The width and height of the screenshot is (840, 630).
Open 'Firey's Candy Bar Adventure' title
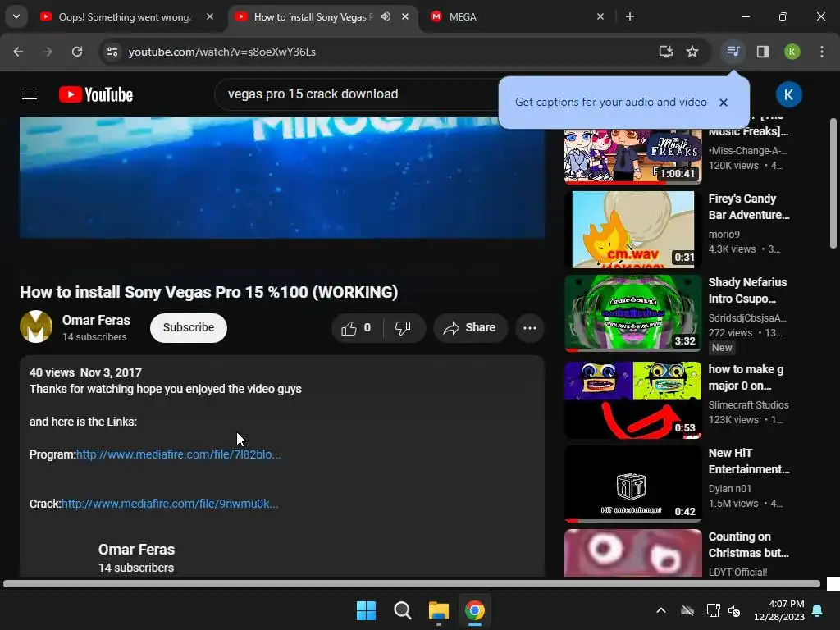click(x=749, y=207)
